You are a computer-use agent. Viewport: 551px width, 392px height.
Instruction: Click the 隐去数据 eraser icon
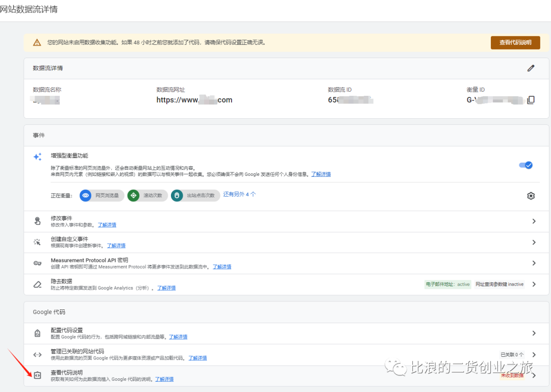click(x=37, y=284)
